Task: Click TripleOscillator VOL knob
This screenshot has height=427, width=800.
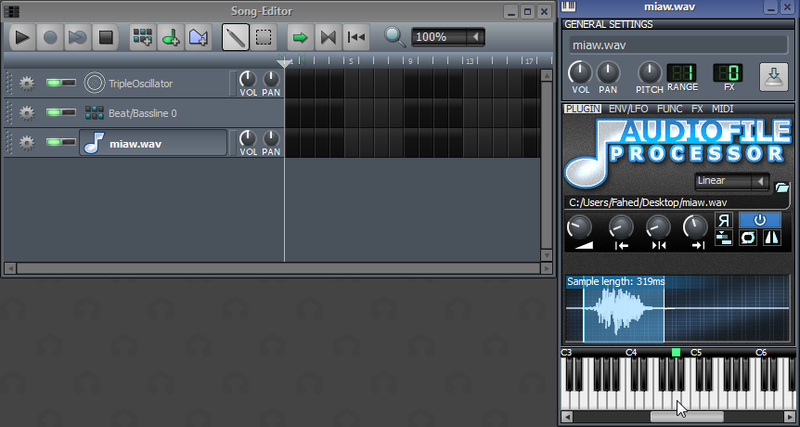Action: pos(248,79)
